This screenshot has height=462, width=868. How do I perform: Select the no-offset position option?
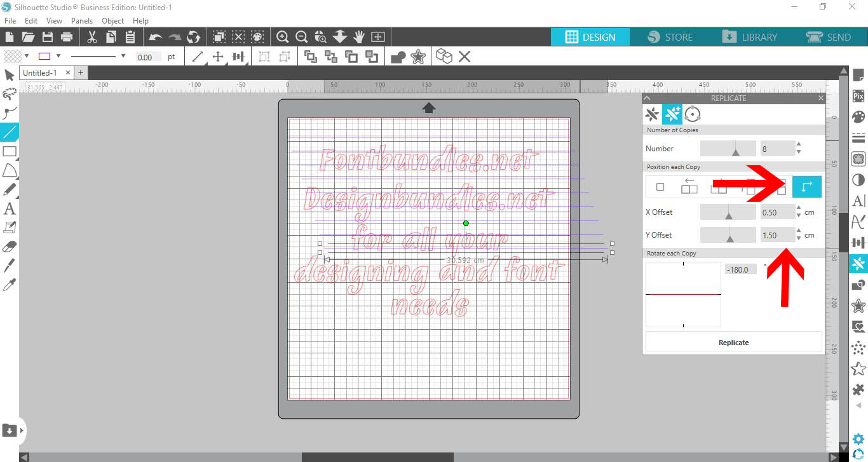point(660,187)
